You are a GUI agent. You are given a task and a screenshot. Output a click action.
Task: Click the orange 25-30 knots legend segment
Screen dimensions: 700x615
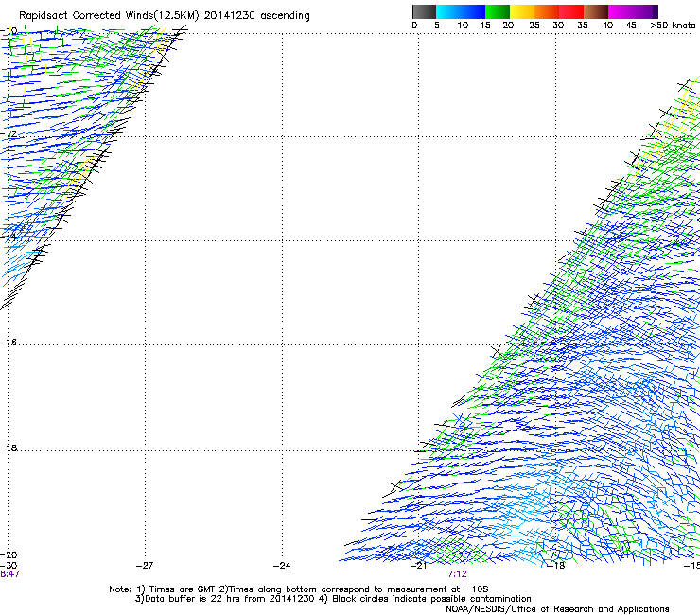click(547, 11)
